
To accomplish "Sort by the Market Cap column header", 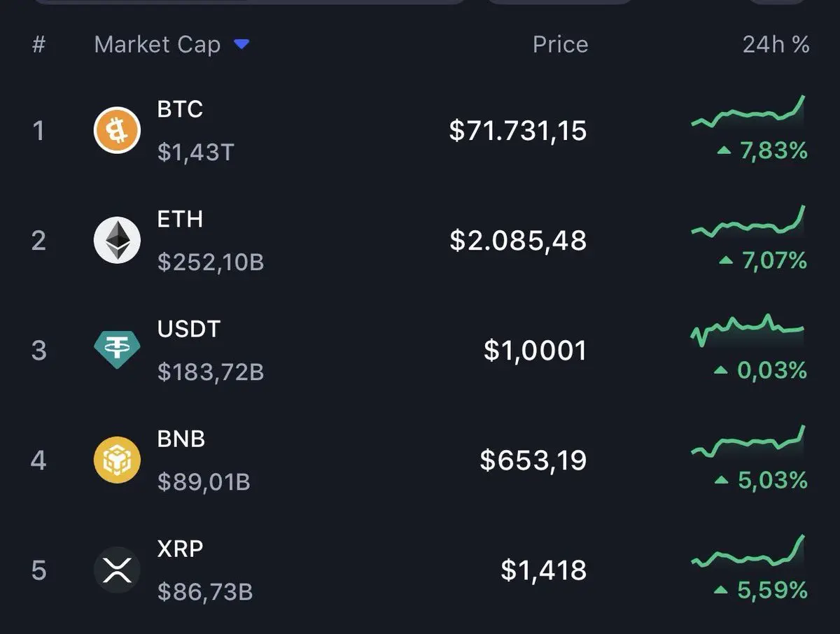I will click(157, 45).
